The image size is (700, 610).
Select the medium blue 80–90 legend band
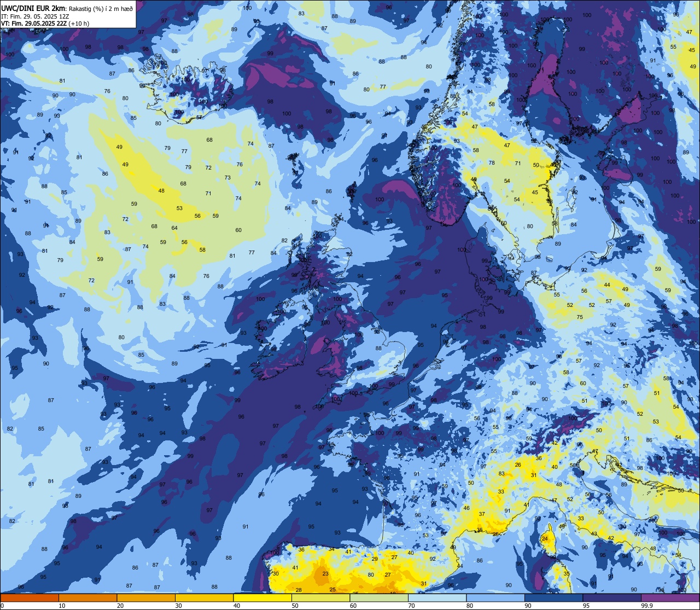click(495, 598)
